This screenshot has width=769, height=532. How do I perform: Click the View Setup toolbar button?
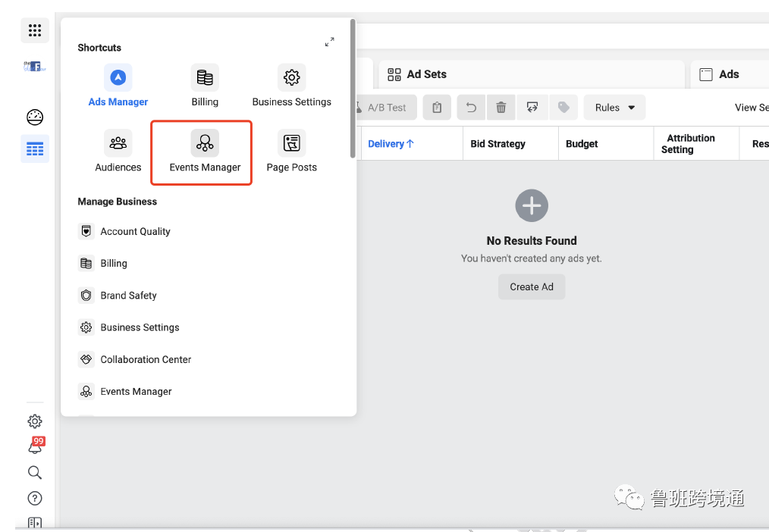point(752,108)
